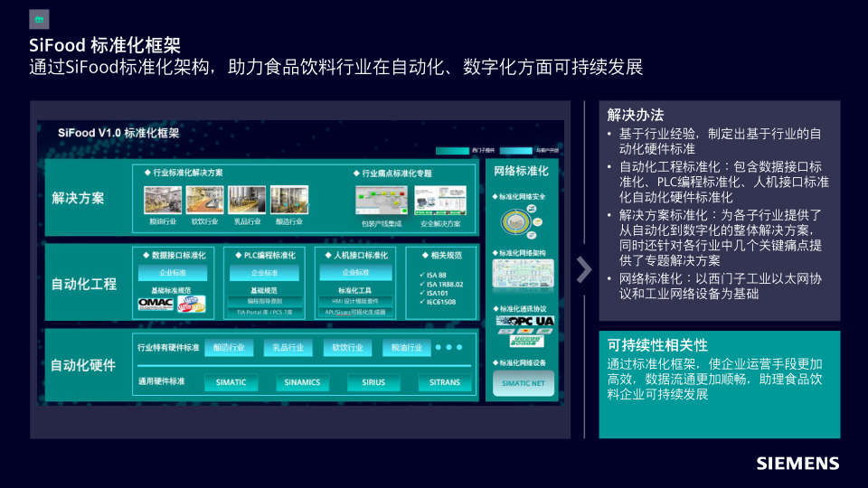Screen dimensions: 868x488
Task: Click the 乳品行业 hardware standard button
Action: click(288, 347)
